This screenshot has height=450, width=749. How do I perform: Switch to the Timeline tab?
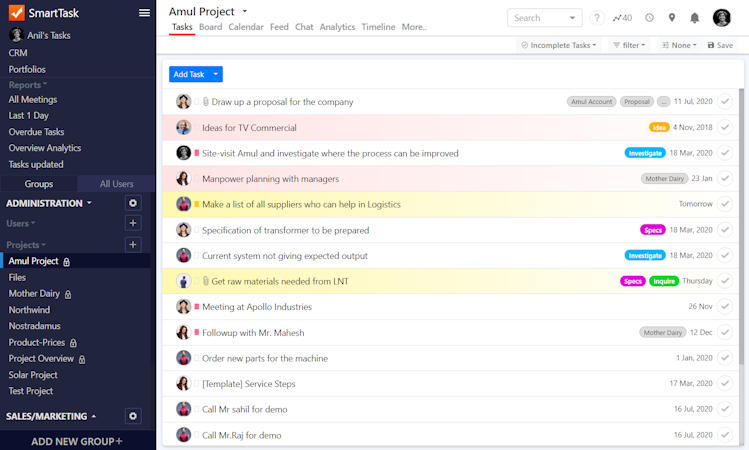pos(378,27)
